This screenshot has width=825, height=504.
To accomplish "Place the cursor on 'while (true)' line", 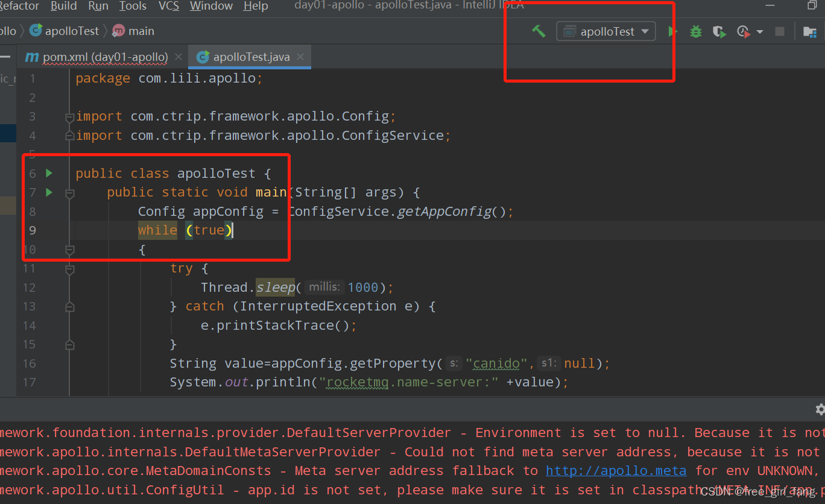I will [185, 230].
